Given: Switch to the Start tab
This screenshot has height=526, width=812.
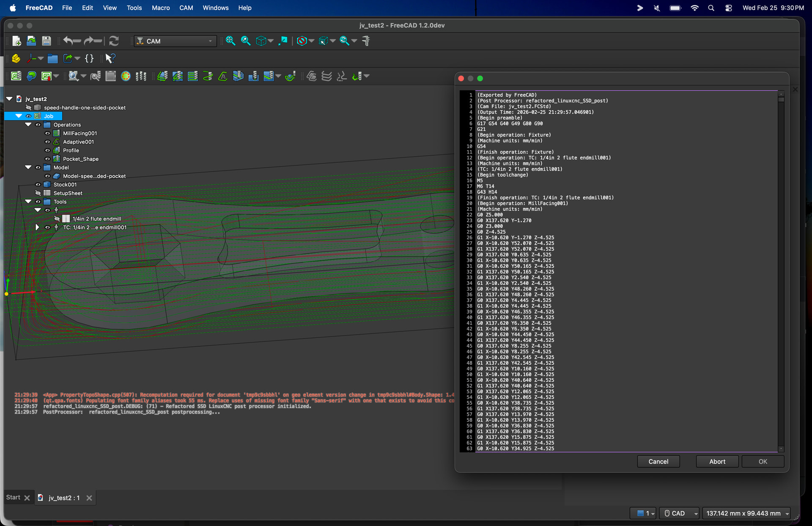Looking at the screenshot, I should pyautogui.click(x=13, y=498).
